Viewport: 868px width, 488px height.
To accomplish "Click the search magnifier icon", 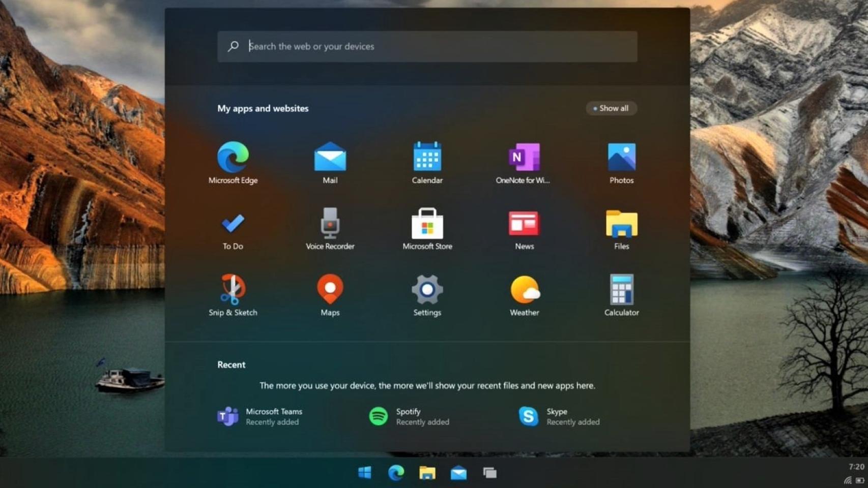I will [x=233, y=46].
